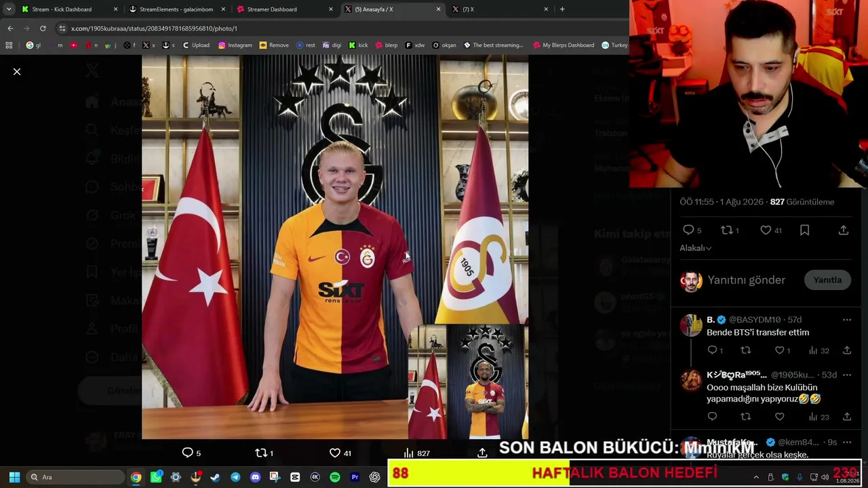The width and height of the screenshot is (868, 488).
Task: Share the 'Oooo maşallah' comment
Action: (x=847, y=417)
